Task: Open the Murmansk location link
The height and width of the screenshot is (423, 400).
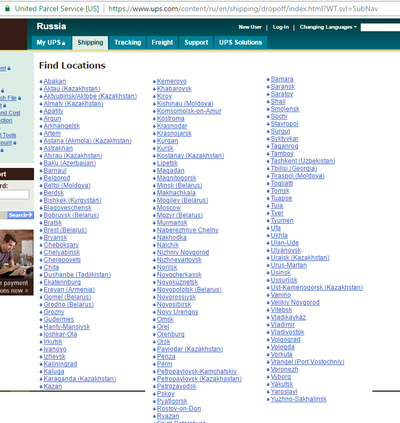Action: [172, 223]
